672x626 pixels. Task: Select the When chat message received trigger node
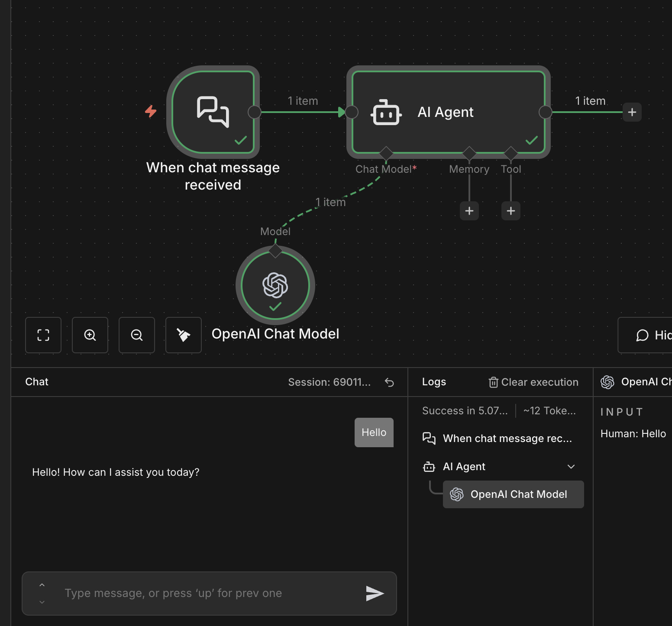point(213,112)
